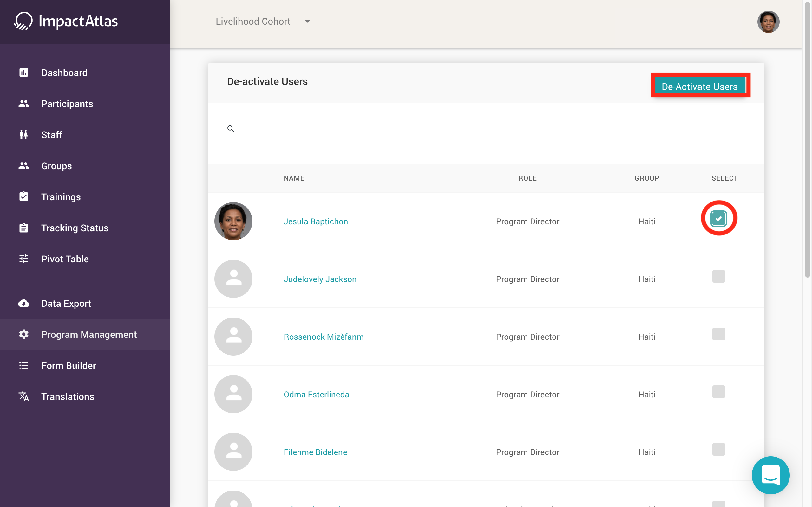Click the Staff people icon
Viewport: 812px width, 507px height.
coord(24,134)
